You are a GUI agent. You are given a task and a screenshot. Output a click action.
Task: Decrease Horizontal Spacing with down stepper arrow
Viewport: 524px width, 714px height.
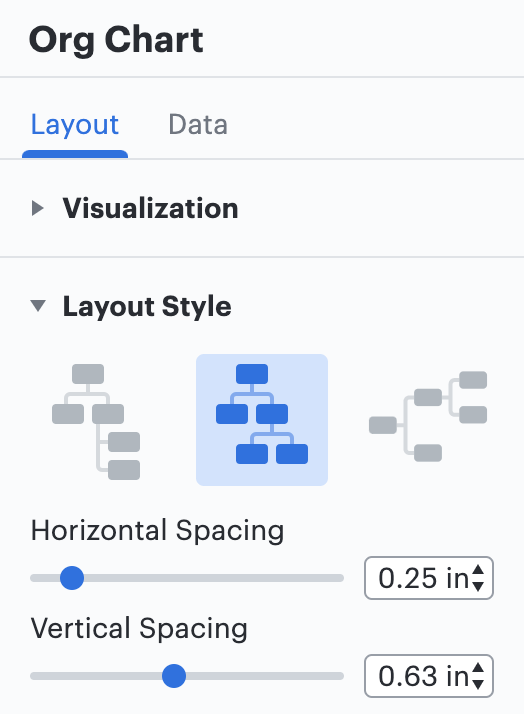[478, 586]
